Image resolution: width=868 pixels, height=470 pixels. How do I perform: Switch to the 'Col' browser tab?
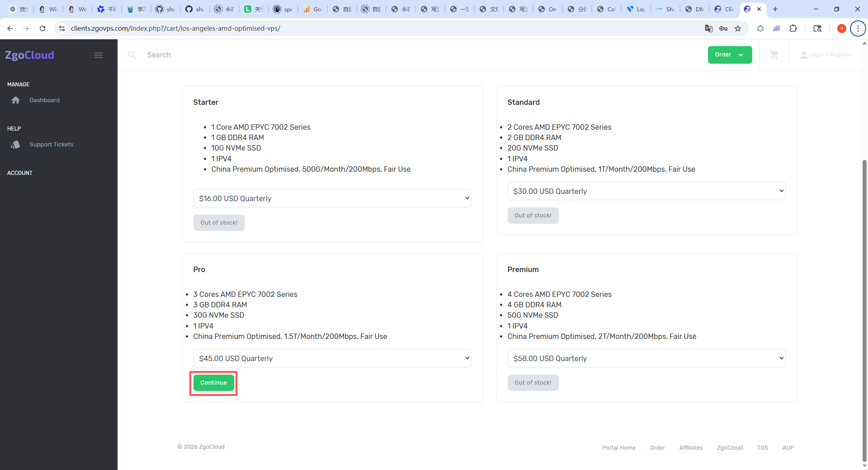coord(606,9)
